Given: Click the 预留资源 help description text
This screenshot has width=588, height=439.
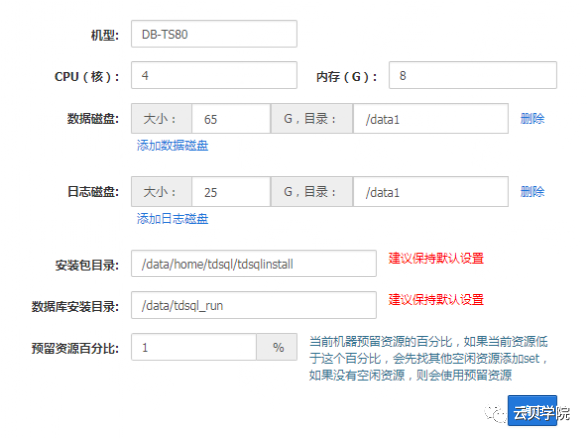Looking at the screenshot, I should [x=428, y=358].
